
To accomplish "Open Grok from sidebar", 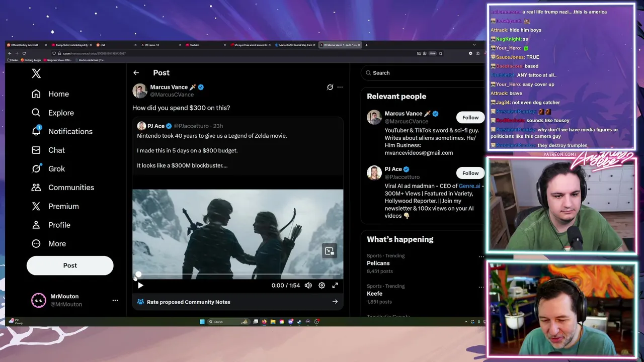I will tap(48, 168).
